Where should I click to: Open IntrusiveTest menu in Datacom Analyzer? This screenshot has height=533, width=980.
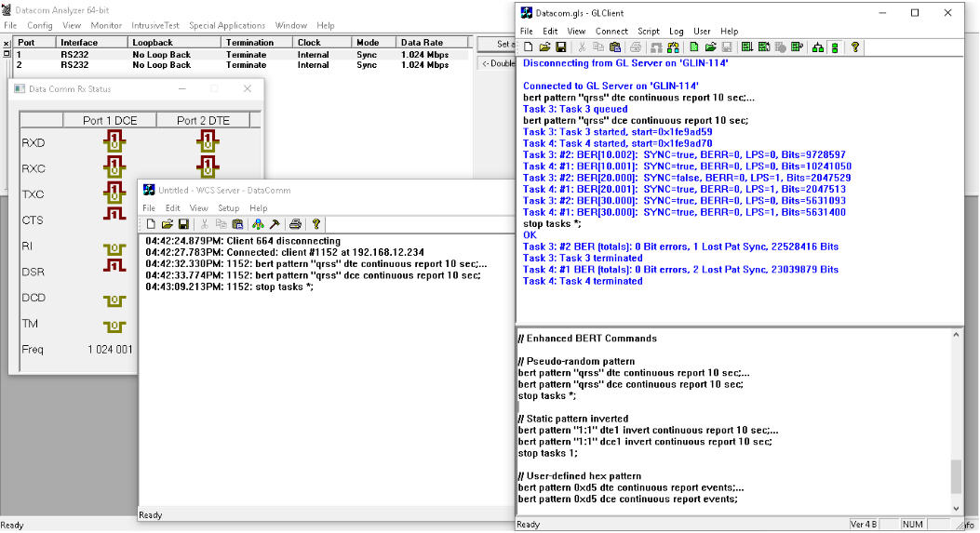[155, 26]
